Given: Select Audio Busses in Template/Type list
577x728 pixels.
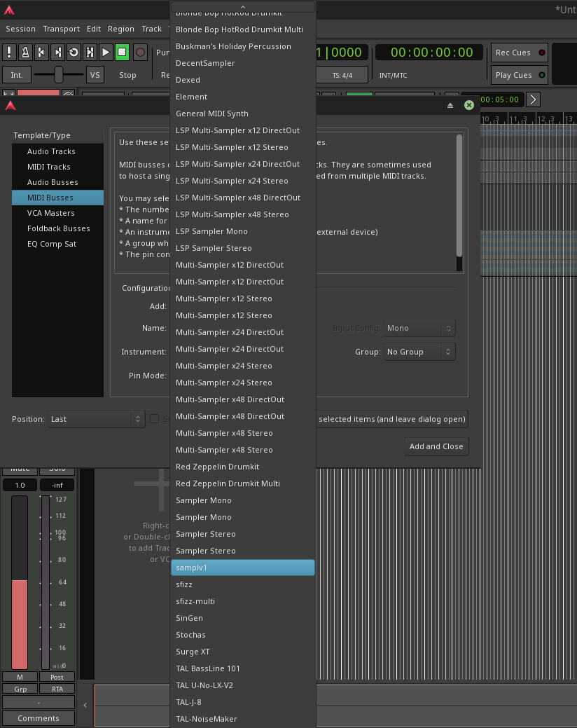Looking at the screenshot, I should tap(53, 182).
